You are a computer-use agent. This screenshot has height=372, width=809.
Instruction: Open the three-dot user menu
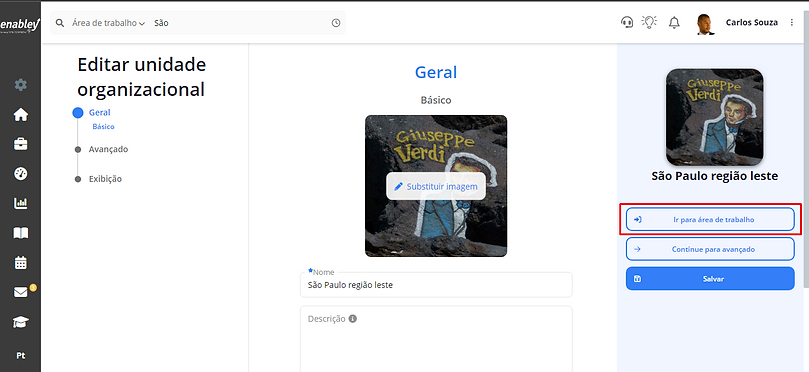792,23
